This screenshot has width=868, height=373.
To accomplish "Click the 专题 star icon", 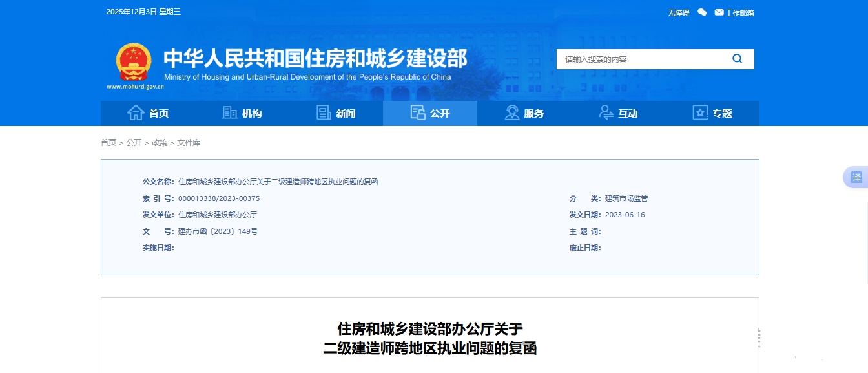I will 700,113.
